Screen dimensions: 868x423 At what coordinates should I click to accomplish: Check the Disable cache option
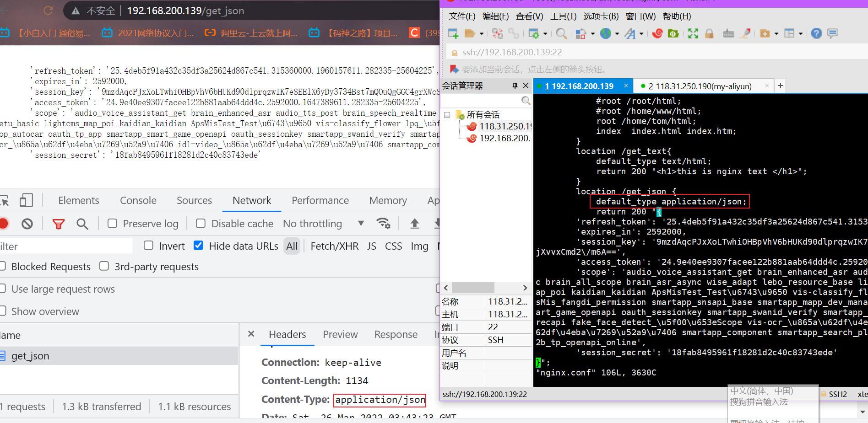coord(201,223)
